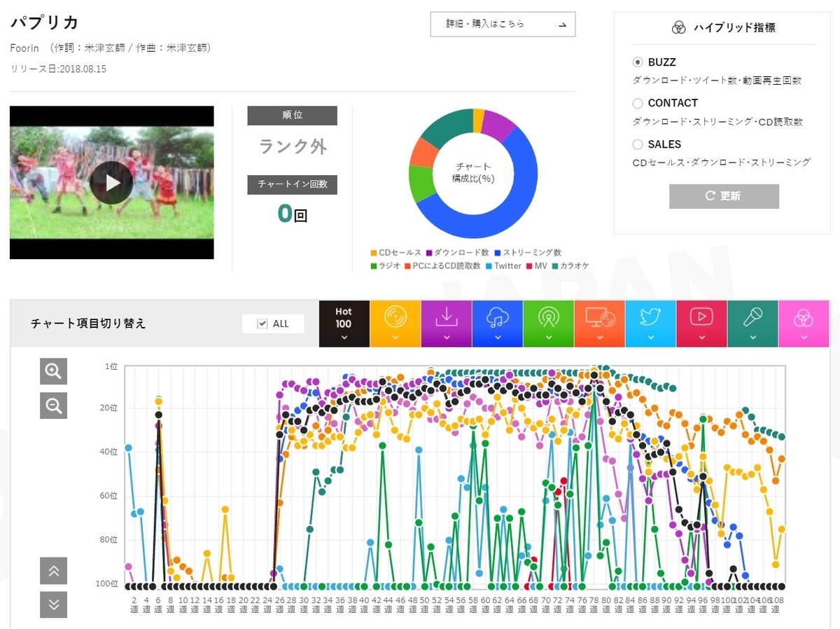Click the ダウンロード数 legend label
Screen dimensions: 840x629
coord(461,253)
